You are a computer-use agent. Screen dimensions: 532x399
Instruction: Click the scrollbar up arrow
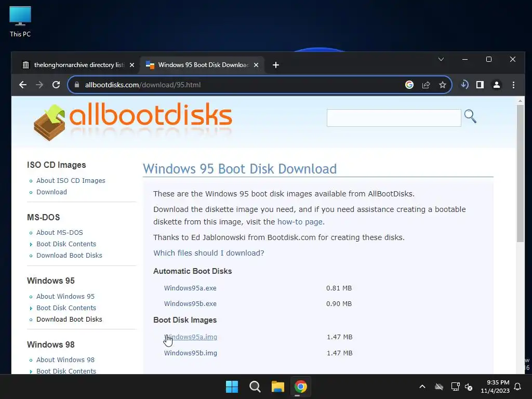(520, 101)
